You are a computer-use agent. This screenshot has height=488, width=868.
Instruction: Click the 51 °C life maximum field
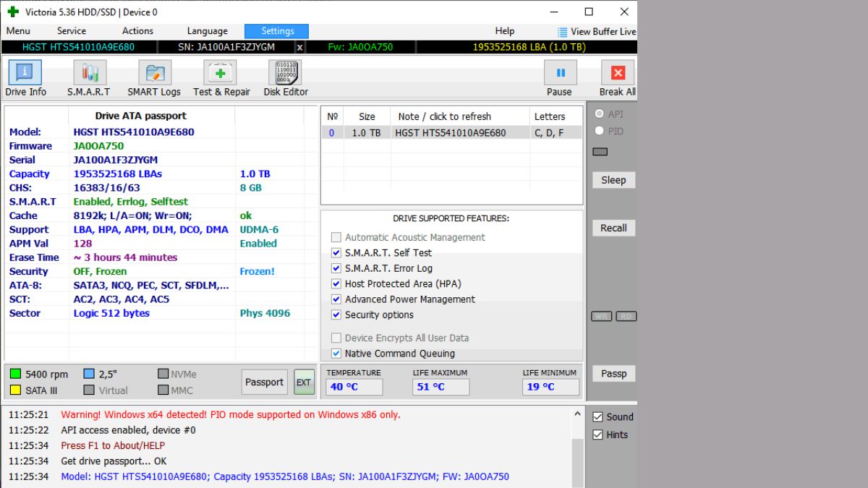tap(441, 387)
